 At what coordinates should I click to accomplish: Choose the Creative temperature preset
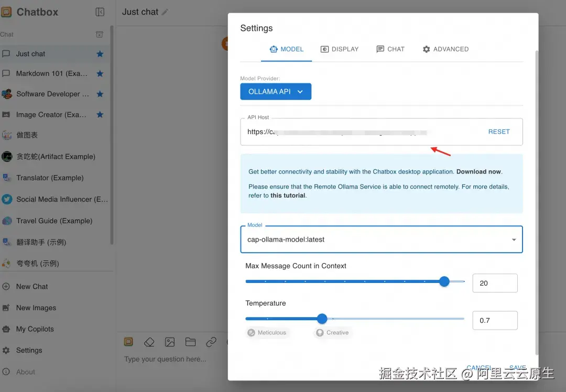pyautogui.click(x=332, y=333)
